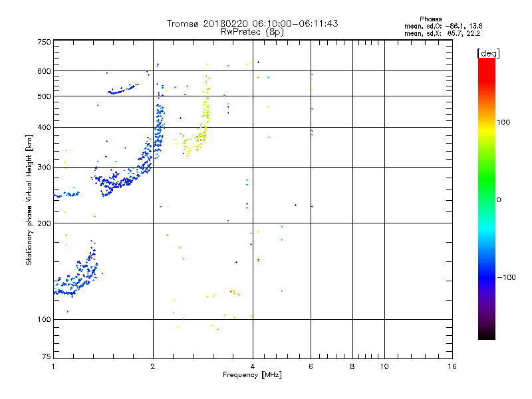Click the short blue trace just above 500 km
Screen dimensions: 532x399
click(x=122, y=90)
